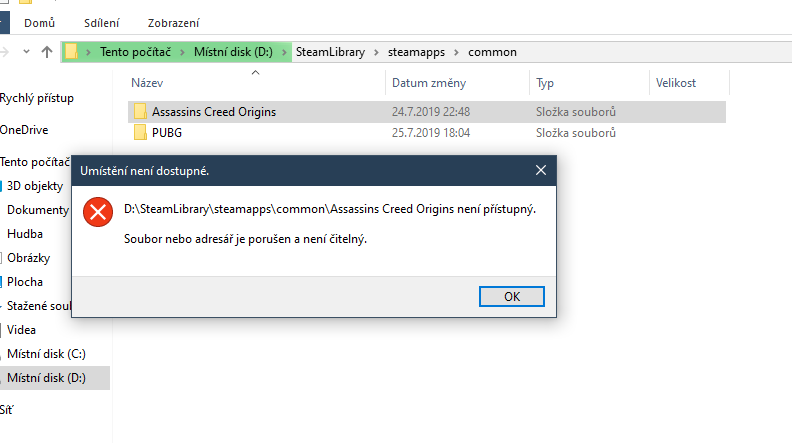Open the Sdílení ribbon tab

(102, 23)
